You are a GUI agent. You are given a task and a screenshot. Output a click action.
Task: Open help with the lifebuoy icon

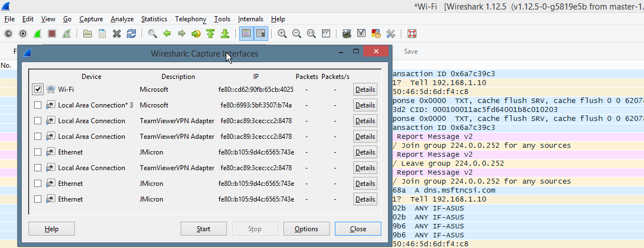point(411,34)
